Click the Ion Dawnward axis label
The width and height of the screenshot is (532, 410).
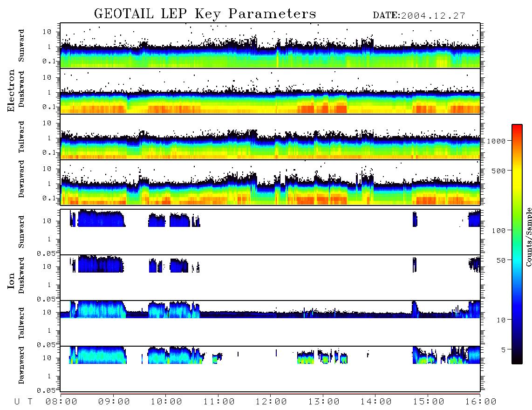click(x=21, y=365)
